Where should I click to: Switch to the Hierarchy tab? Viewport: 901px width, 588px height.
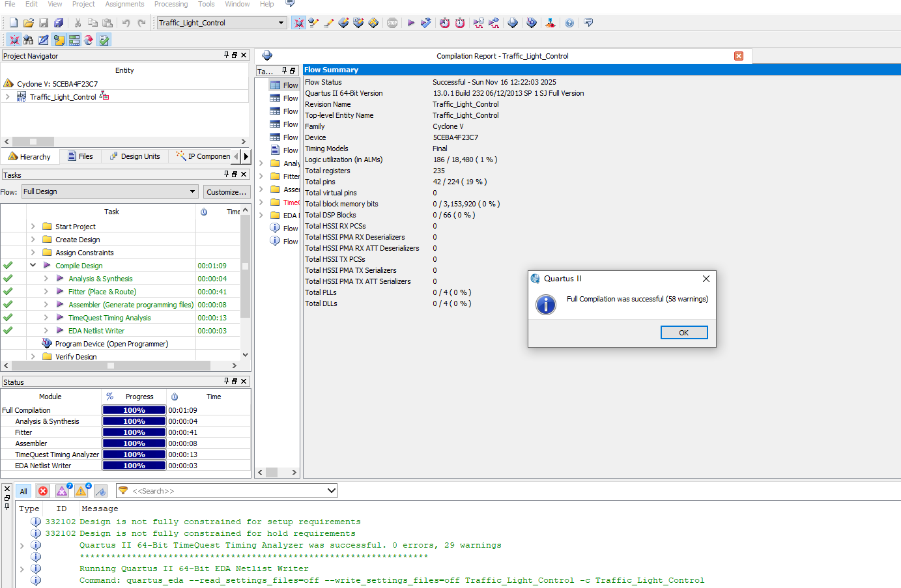click(30, 156)
